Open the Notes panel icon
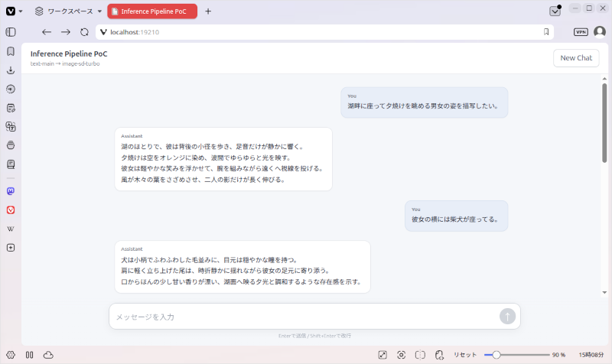Image resolution: width=612 pixels, height=364 pixels. pos(11,108)
